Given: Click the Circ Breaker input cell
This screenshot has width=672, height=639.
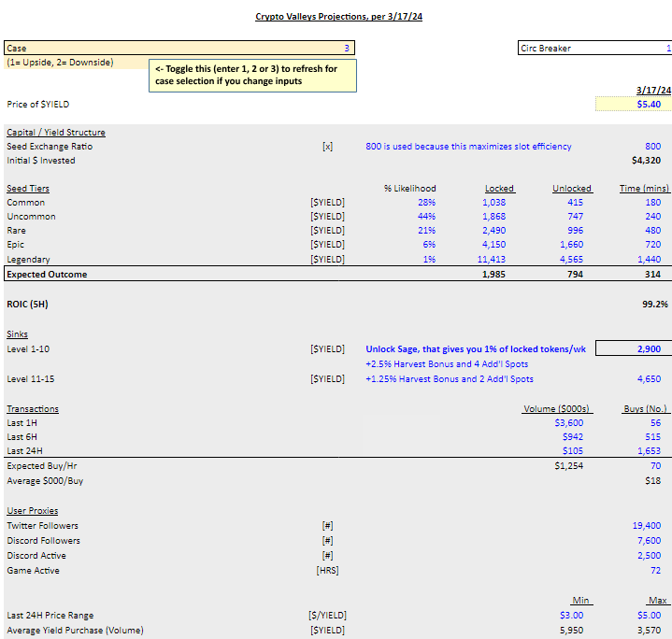Looking at the screenshot, I should click(x=594, y=48).
